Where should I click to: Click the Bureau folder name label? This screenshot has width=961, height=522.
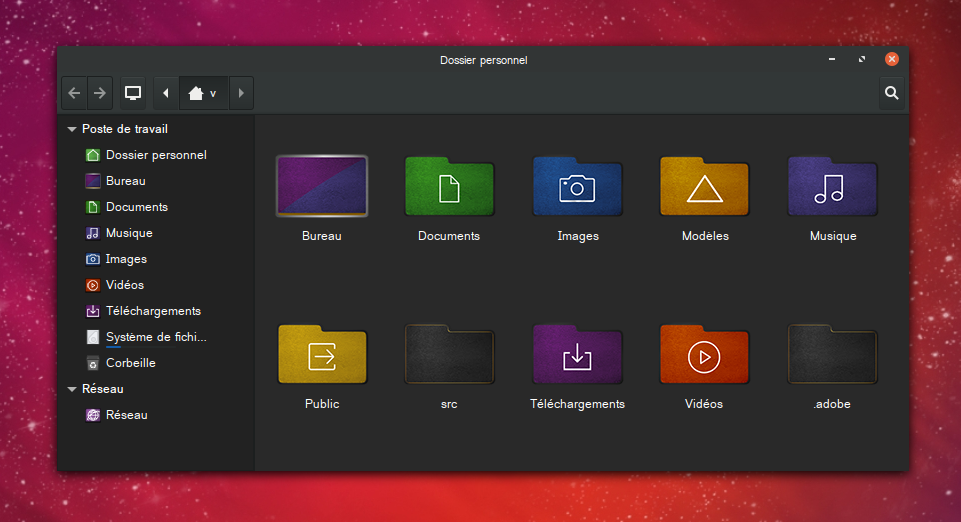coord(322,236)
